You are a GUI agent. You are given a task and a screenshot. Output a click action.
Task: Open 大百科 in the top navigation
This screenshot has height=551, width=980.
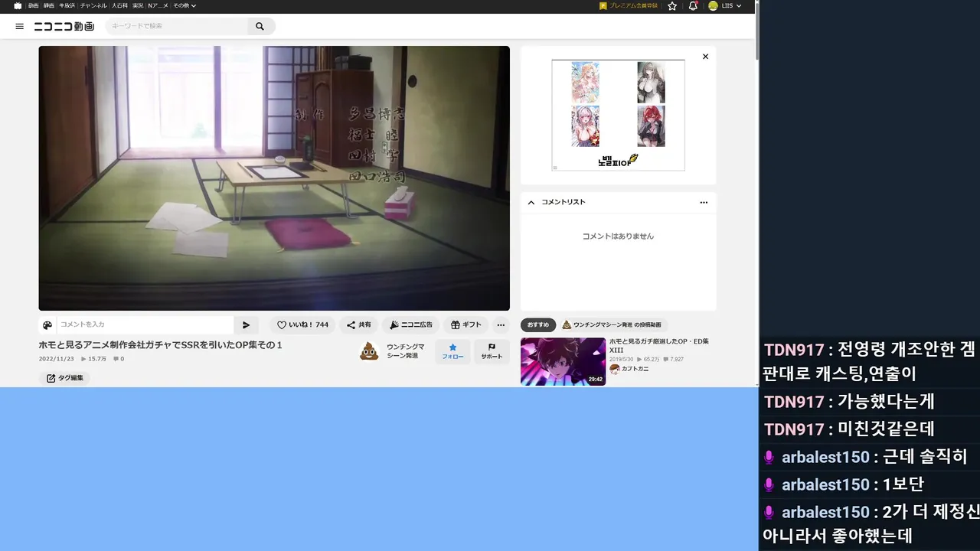coord(119,5)
